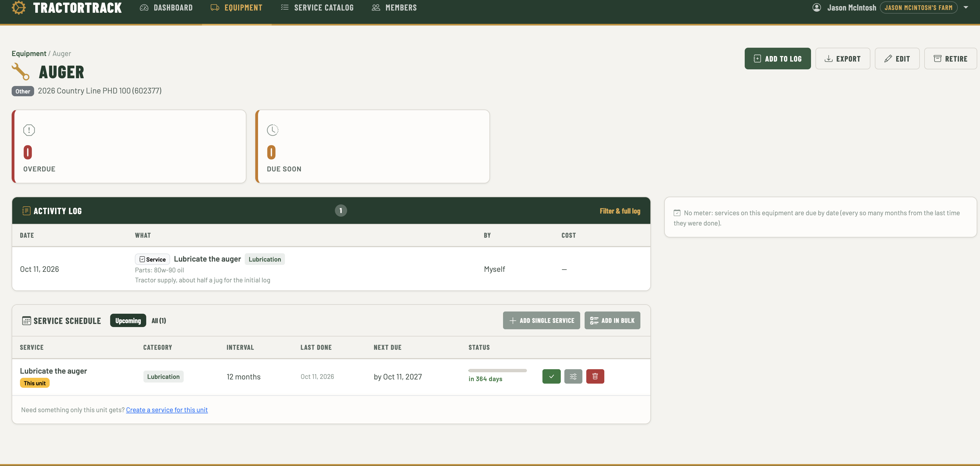Open the Jason McIntosh's Farm selector
This screenshot has width=980, height=466.
tap(918, 7)
